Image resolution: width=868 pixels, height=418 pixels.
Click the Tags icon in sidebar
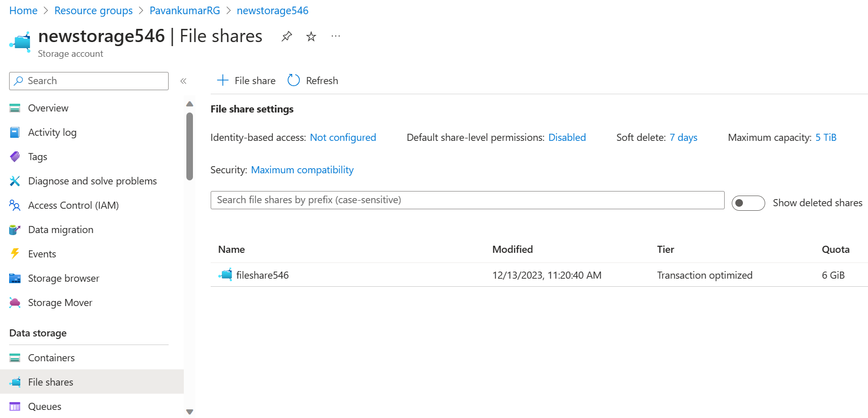coord(15,157)
